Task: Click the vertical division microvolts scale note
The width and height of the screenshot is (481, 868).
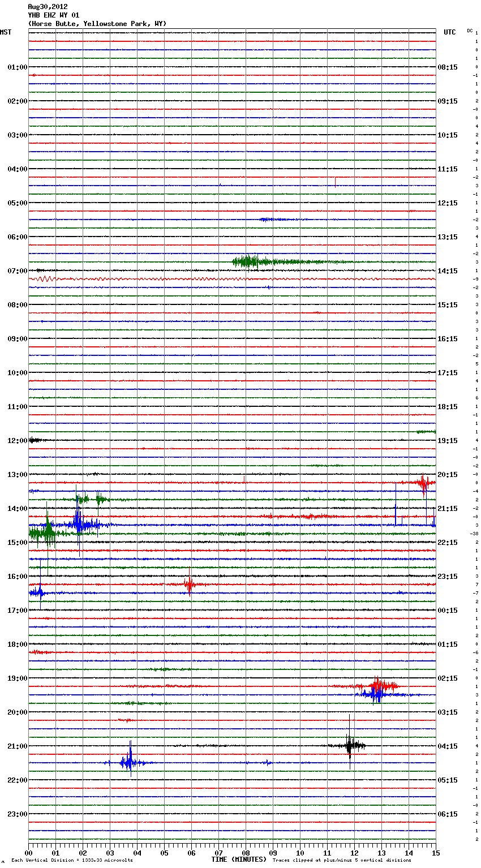Action: [x=72, y=860]
